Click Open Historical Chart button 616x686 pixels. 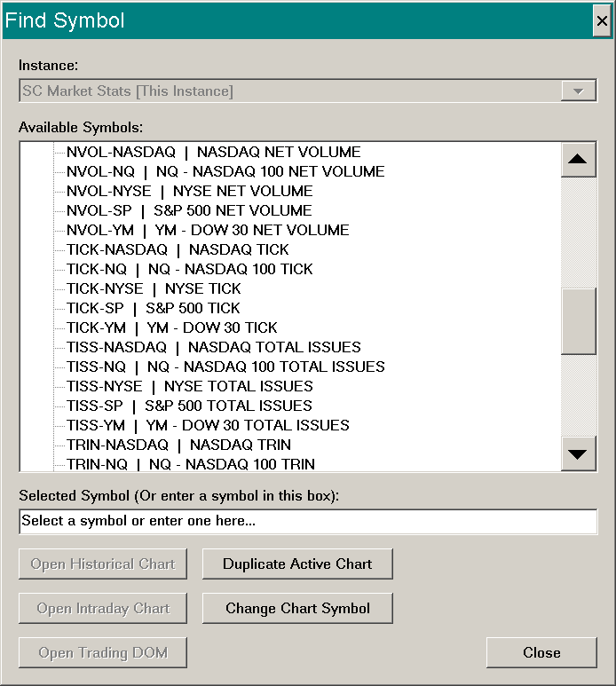pos(103,564)
